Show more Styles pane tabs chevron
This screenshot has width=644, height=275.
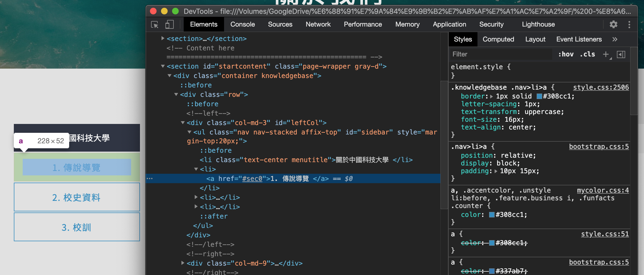coord(615,39)
